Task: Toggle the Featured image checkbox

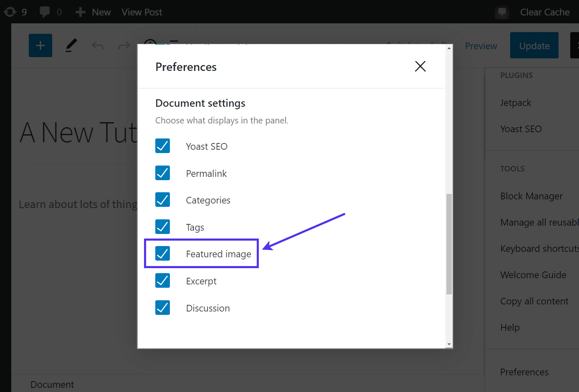Action: click(163, 254)
